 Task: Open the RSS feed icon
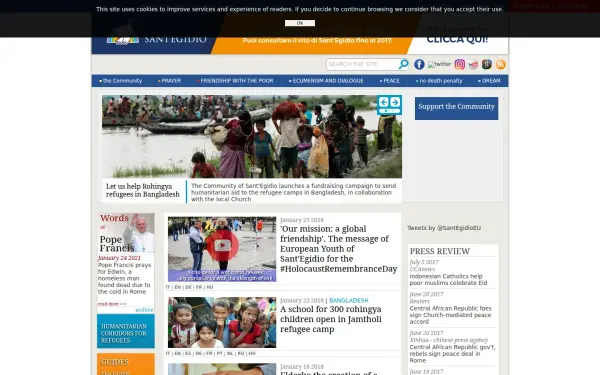point(501,64)
